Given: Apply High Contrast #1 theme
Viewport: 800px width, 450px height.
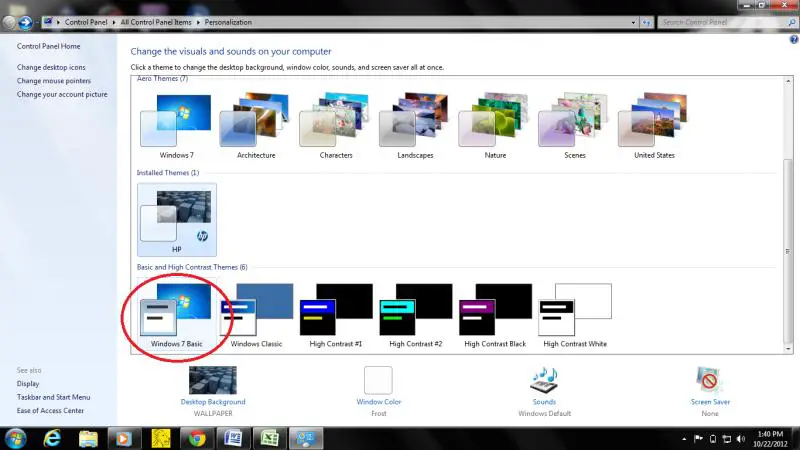Looking at the screenshot, I should pos(336,315).
